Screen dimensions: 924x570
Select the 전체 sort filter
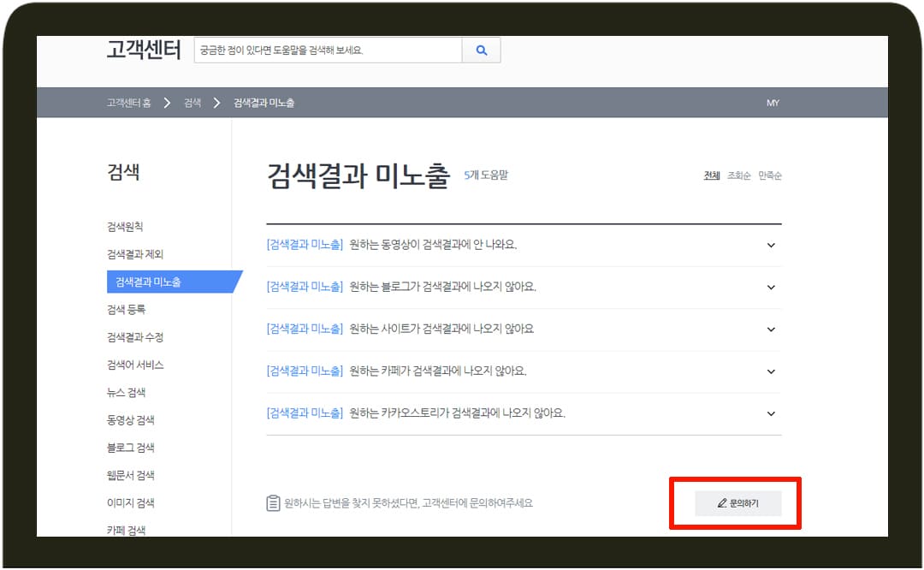(711, 175)
